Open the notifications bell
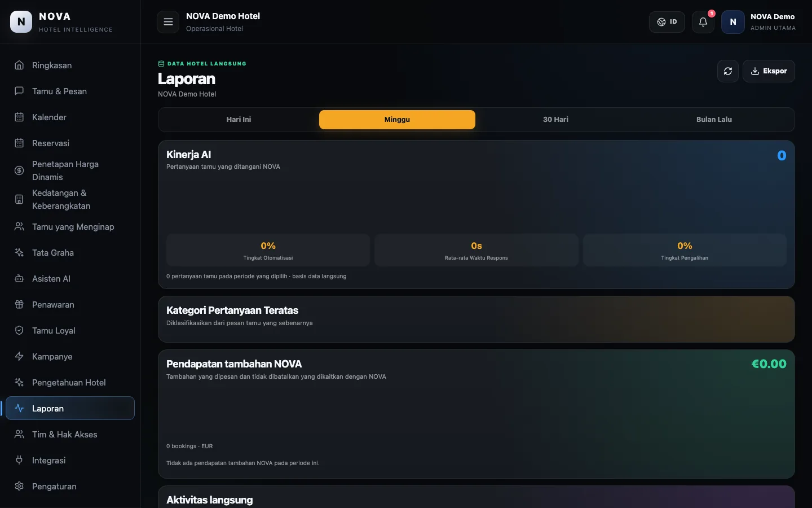This screenshot has width=812, height=508. [703, 22]
